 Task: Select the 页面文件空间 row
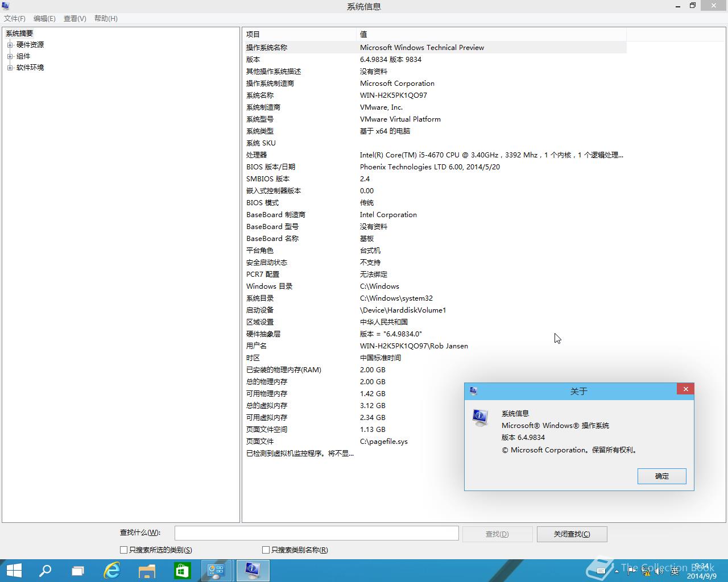pyautogui.click(x=435, y=430)
